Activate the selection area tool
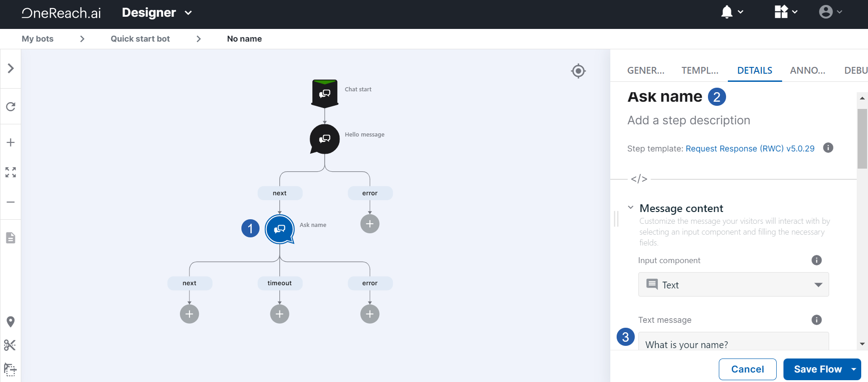868x382 pixels. [x=10, y=369]
